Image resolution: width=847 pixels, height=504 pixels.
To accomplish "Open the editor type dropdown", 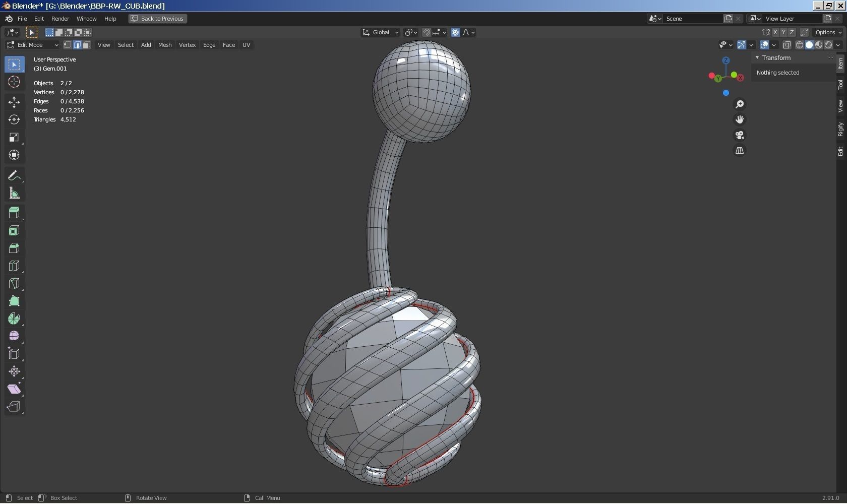I will [x=12, y=32].
